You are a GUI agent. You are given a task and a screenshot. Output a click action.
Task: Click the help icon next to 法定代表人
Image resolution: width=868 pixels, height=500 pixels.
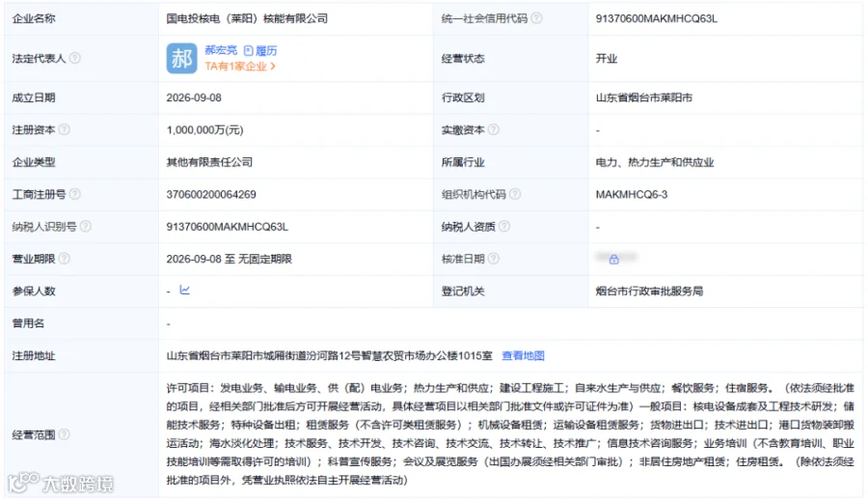[74, 58]
